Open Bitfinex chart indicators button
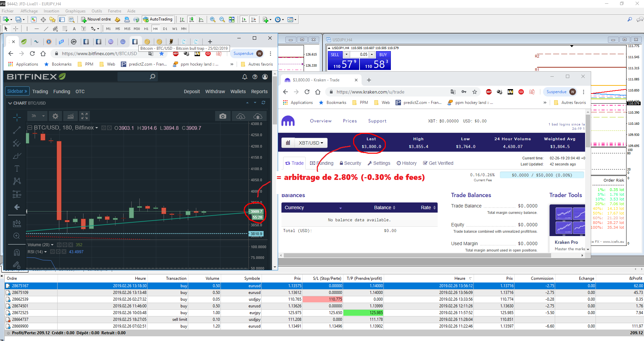The image size is (644, 341). click(x=70, y=116)
